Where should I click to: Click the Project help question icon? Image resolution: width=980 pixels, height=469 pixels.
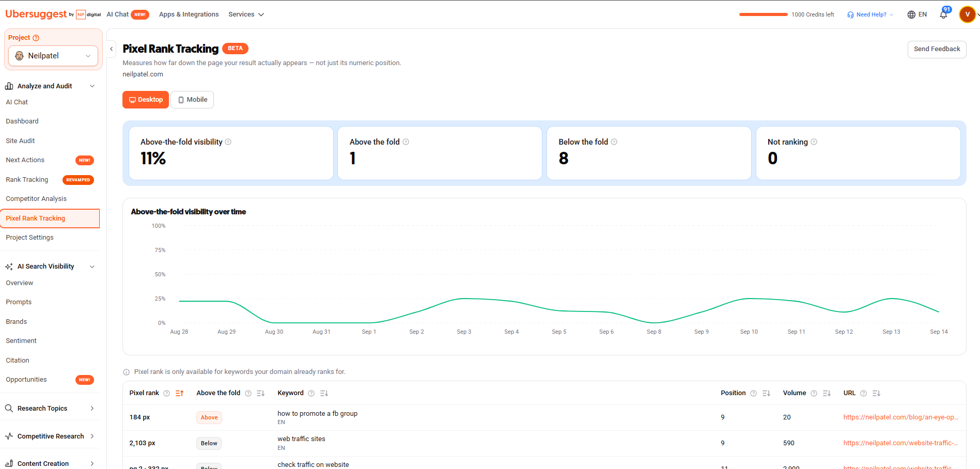[x=36, y=38]
